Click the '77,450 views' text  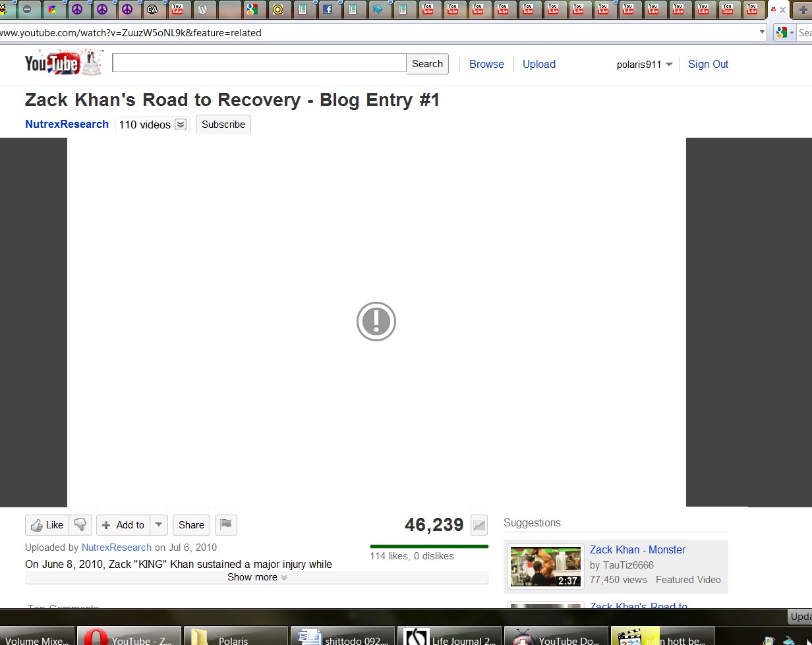pos(618,580)
